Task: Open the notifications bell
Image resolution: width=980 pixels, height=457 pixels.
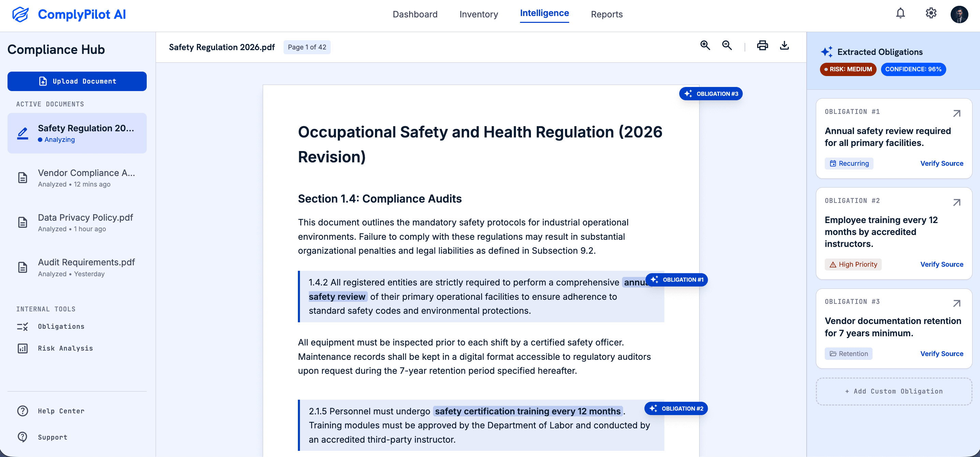Action: [x=900, y=13]
